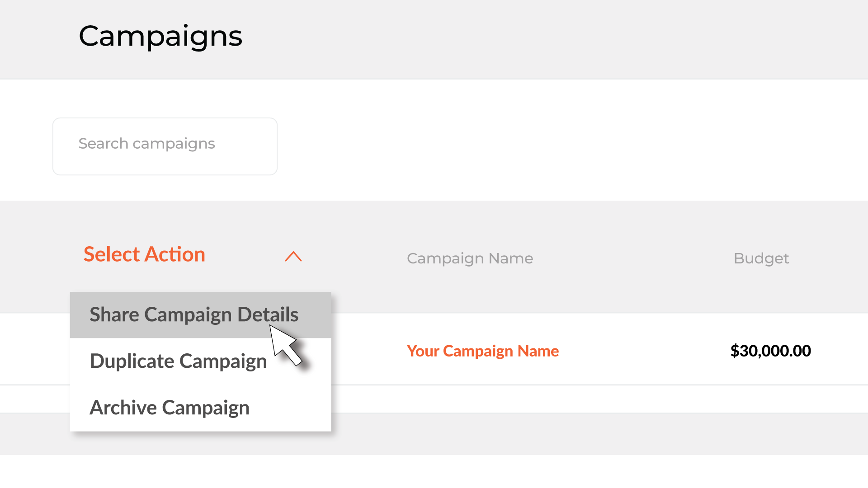Screen dimensions: 868x488
Task: Sort by the Budget column header
Action: point(761,258)
